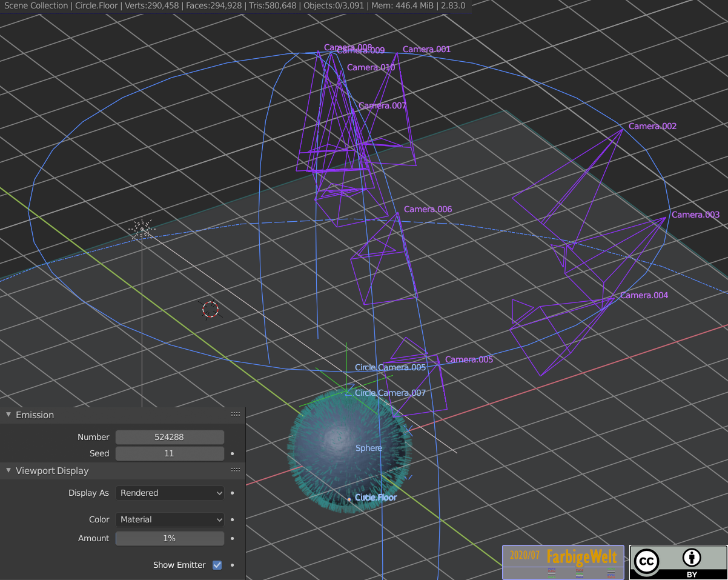Click the Sphere object label
This screenshot has height=580, width=728.
pyautogui.click(x=369, y=448)
